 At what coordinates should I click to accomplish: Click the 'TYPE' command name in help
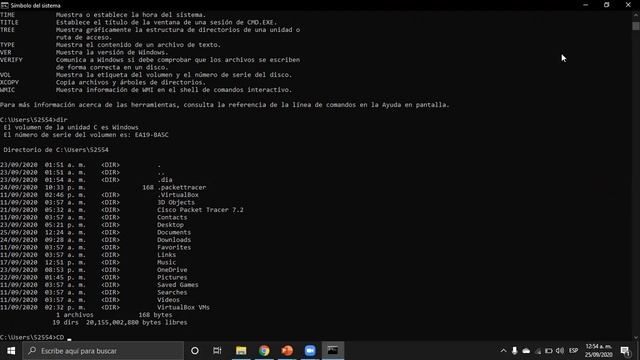pyautogui.click(x=7, y=45)
